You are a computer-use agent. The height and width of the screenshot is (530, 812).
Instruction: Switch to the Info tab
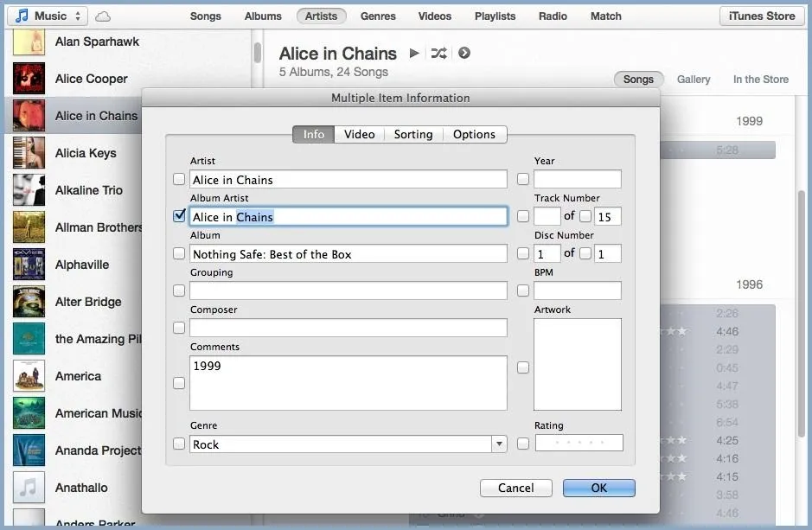click(x=313, y=134)
